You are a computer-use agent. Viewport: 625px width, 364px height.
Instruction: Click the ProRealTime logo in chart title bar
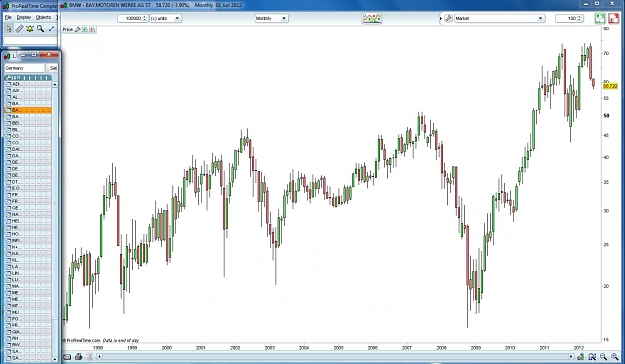(64, 5)
